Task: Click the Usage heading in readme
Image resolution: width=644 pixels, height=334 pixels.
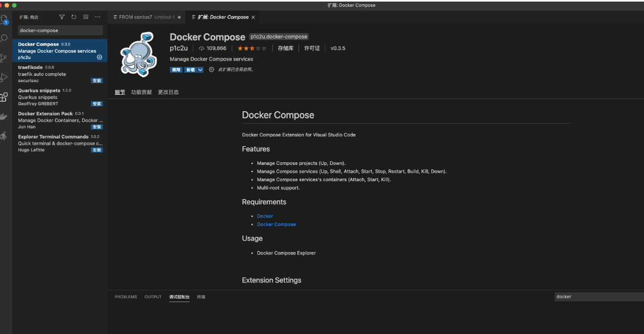Action: (x=252, y=238)
